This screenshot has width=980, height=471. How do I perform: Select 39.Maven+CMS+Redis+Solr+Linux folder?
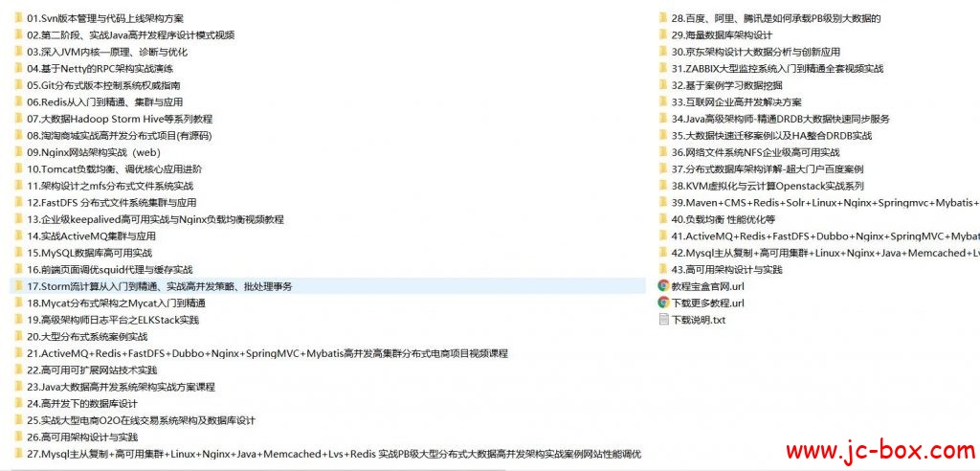826,203
